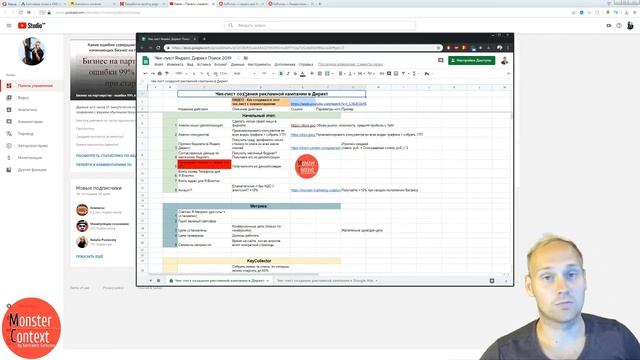The height and width of the screenshot is (360, 640).
Task: Open comments history icon in Sheets
Action: point(440,60)
